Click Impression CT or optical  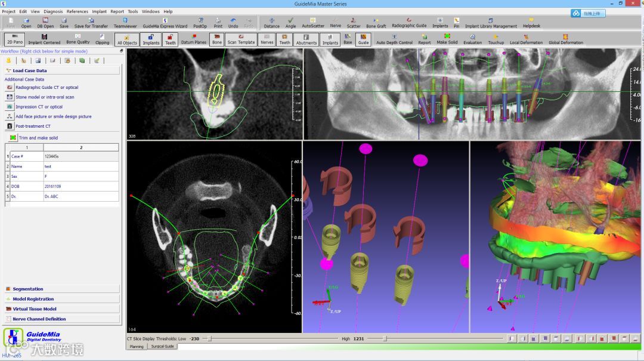(x=39, y=106)
